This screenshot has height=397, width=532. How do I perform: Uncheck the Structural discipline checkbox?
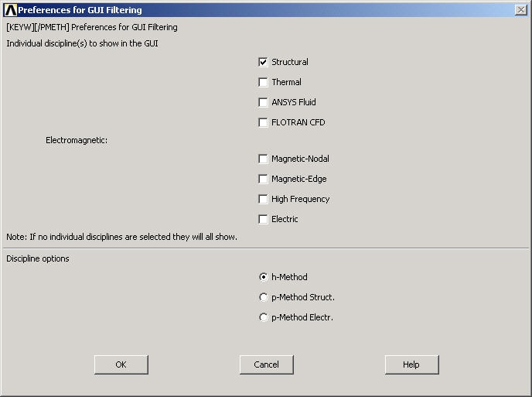coord(263,62)
